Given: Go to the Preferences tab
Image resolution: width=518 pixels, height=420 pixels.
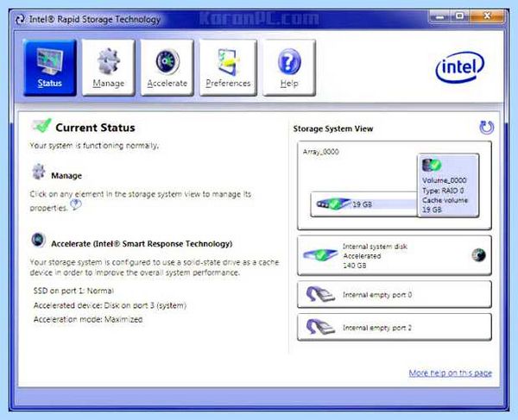Looking at the screenshot, I should (x=228, y=67).
